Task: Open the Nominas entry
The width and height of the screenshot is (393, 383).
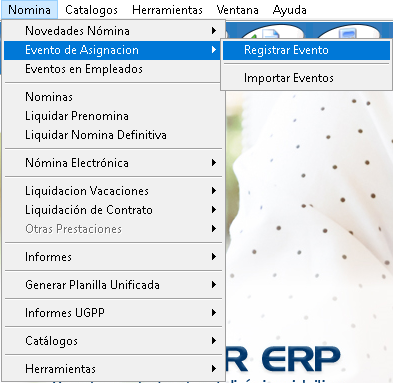Action: [113, 97]
